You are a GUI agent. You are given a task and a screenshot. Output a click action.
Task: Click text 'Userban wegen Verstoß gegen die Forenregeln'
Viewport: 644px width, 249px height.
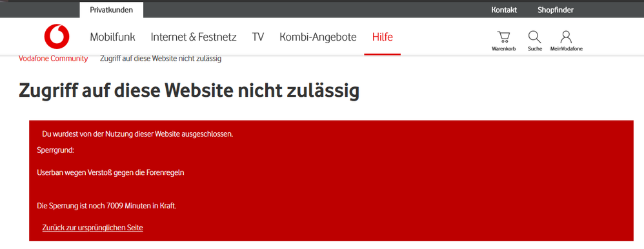(x=110, y=173)
